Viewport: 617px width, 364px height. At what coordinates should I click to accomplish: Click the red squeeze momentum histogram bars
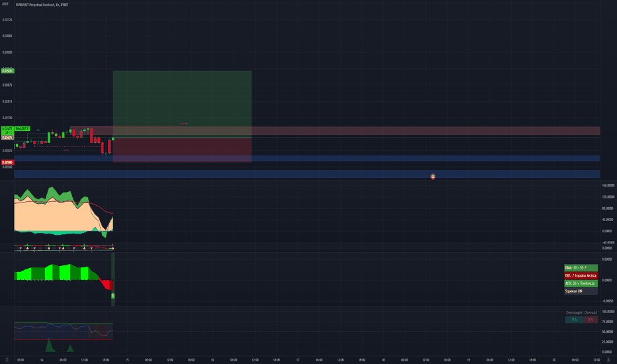107,284
